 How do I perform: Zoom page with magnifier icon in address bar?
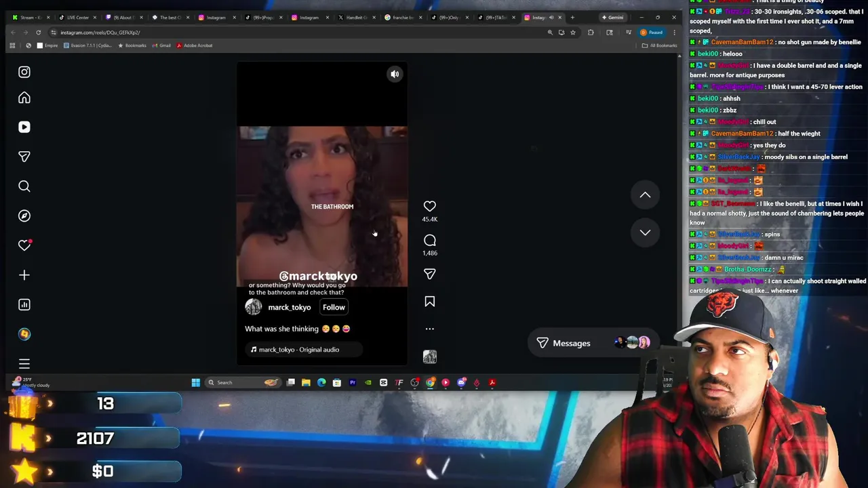point(550,33)
